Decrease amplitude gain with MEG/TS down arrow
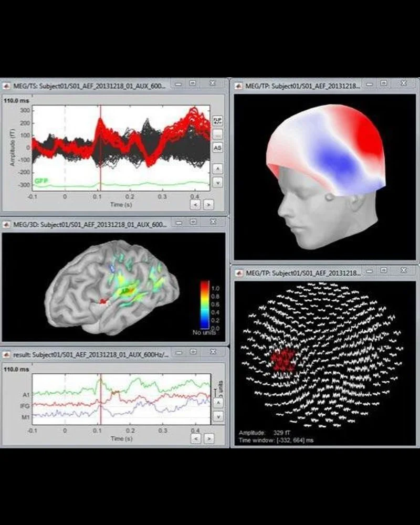420x525 pixels. [x=217, y=182]
